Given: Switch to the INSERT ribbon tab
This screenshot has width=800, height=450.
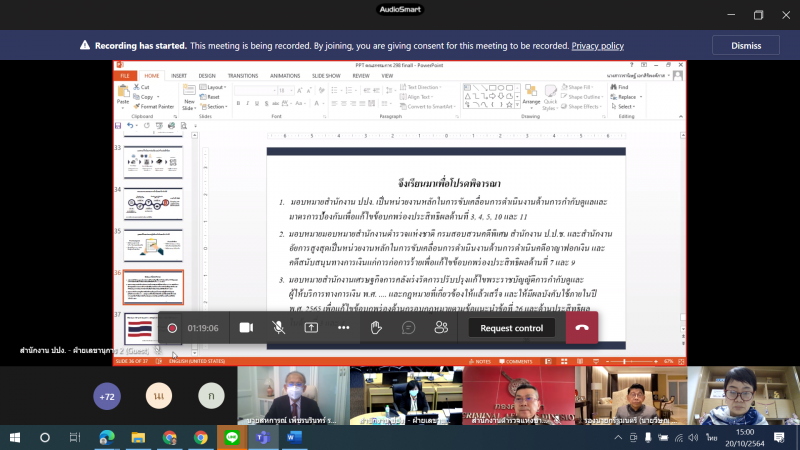Looking at the screenshot, I should click(179, 76).
